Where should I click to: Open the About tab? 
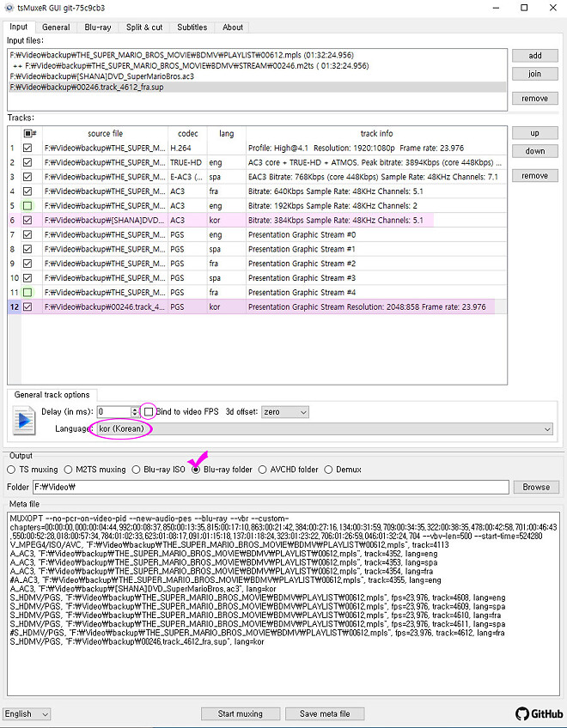coord(232,27)
